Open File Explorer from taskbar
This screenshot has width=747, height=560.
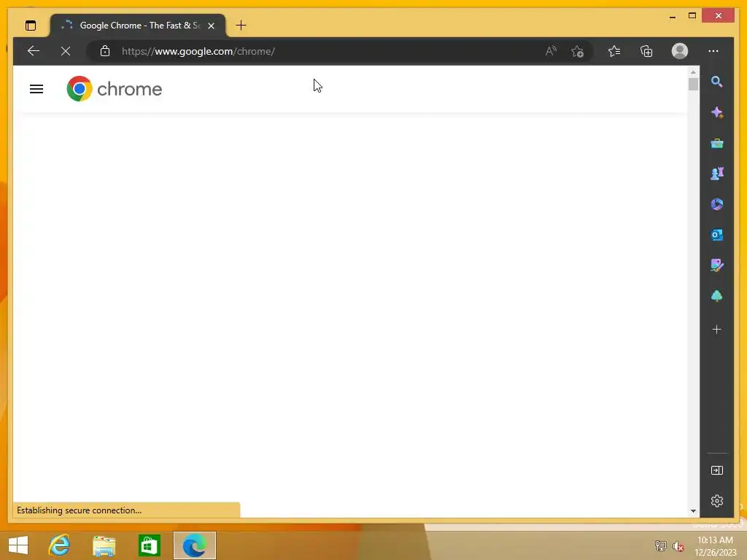104,545
